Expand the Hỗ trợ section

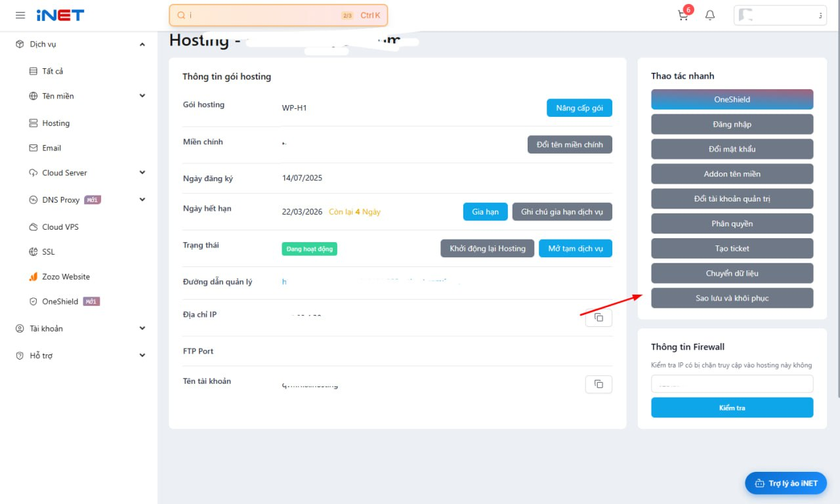(x=142, y=356)
